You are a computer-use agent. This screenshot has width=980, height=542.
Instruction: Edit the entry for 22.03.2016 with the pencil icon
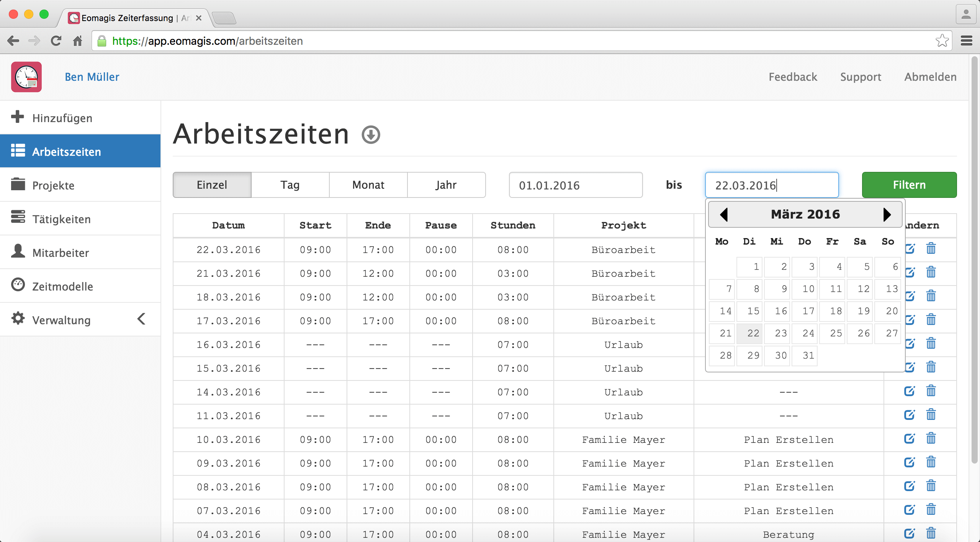[x=910, y=249]
